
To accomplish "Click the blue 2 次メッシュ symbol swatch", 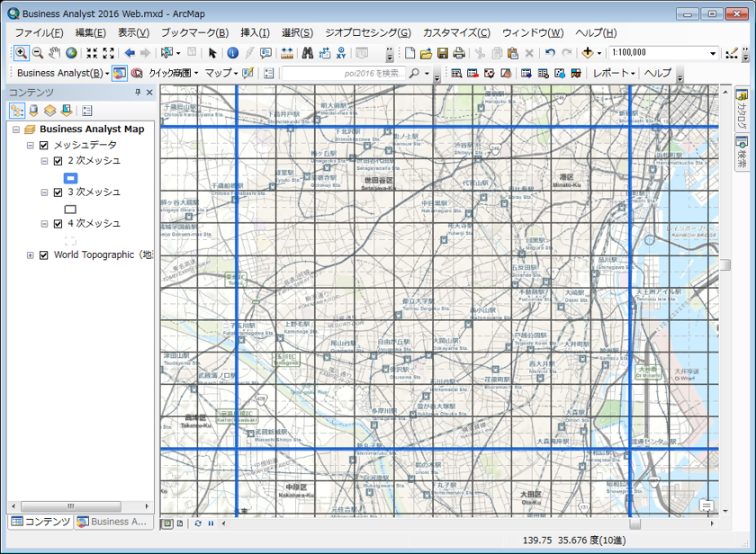I will pyautogui.click(x=70, y=178).
